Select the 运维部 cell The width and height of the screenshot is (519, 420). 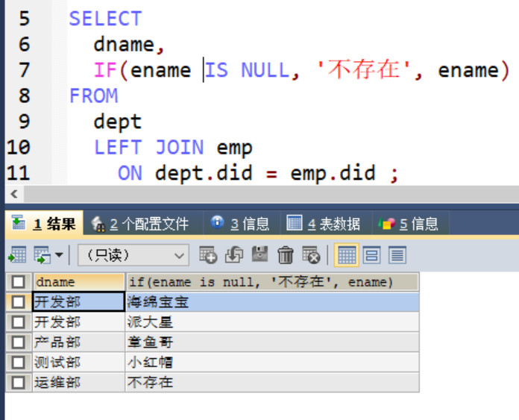pos(79,383)
